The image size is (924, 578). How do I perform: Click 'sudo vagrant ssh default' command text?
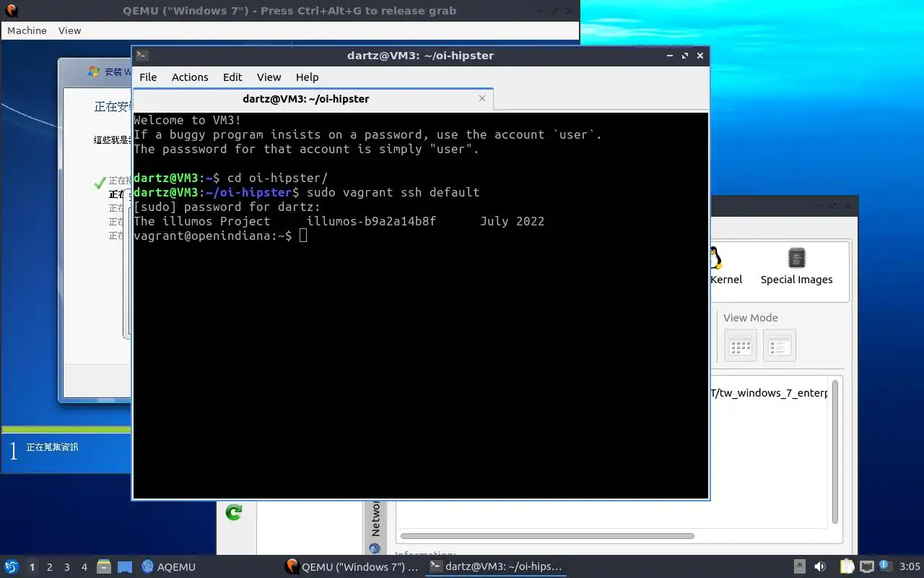tap(393, 192)
